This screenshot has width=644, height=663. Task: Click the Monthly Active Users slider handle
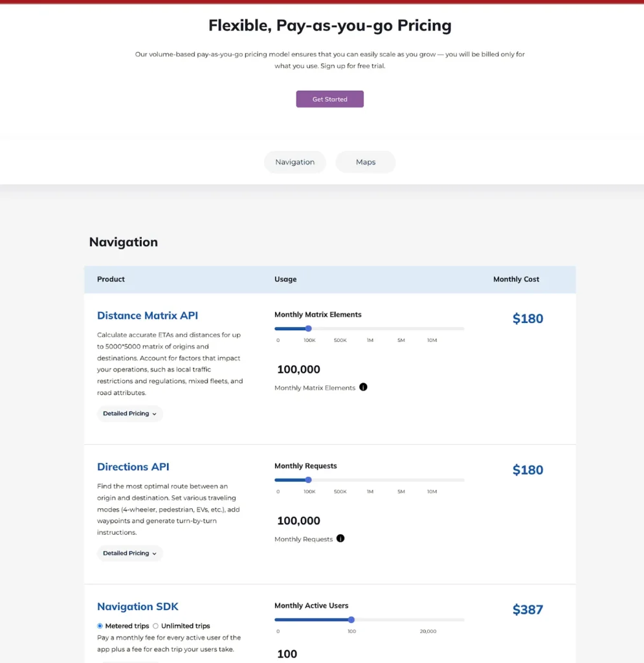[351, 620]
